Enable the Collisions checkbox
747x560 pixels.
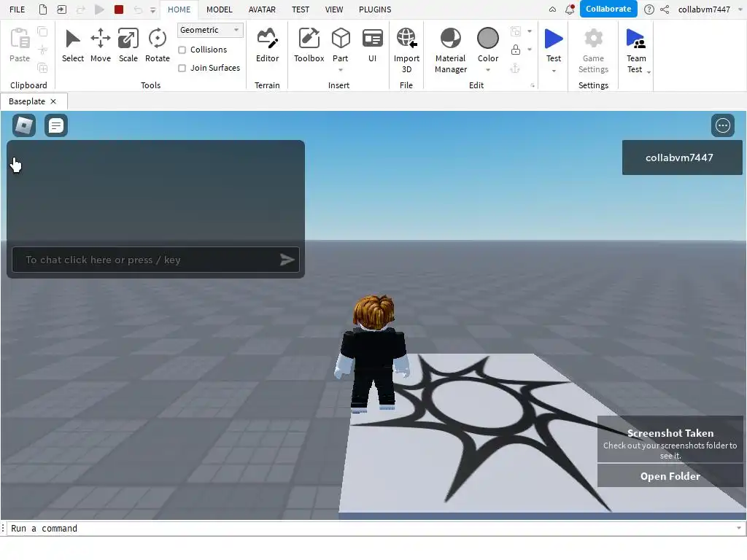pyautogui.click(x=182, y=50)
